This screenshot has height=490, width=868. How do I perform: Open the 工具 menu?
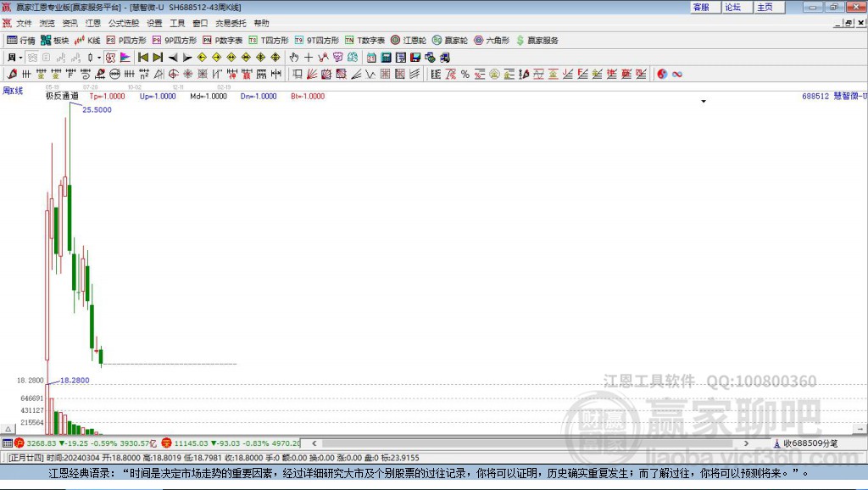177,23
